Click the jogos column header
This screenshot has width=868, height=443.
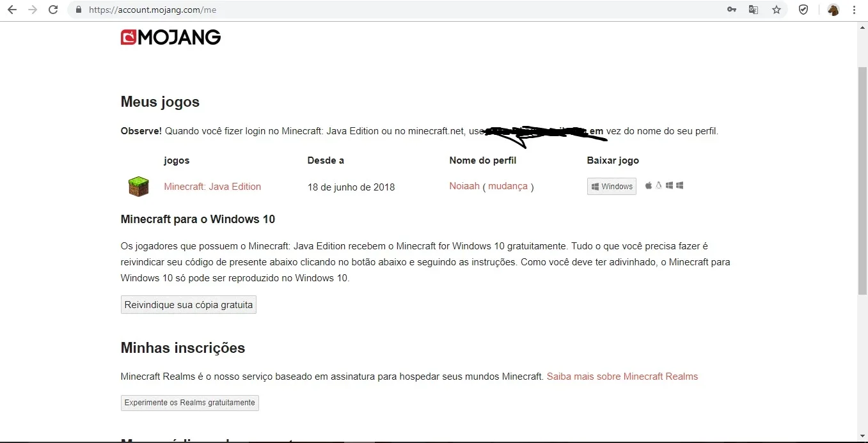(177, 160)
